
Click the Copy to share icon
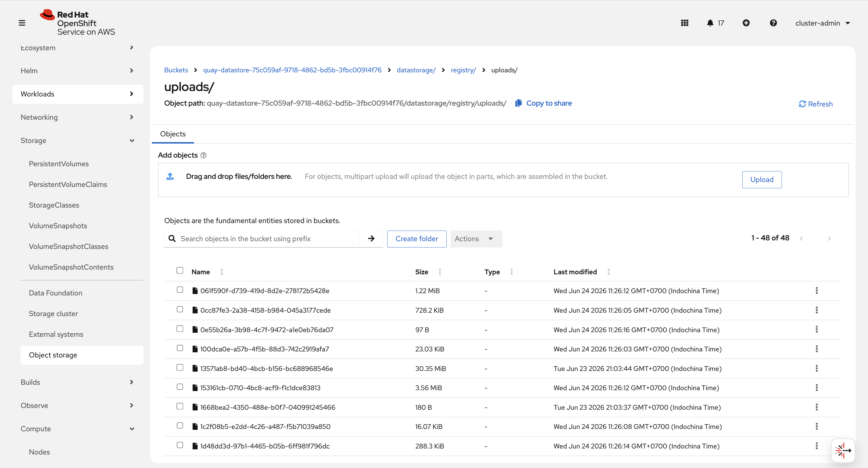519,103
